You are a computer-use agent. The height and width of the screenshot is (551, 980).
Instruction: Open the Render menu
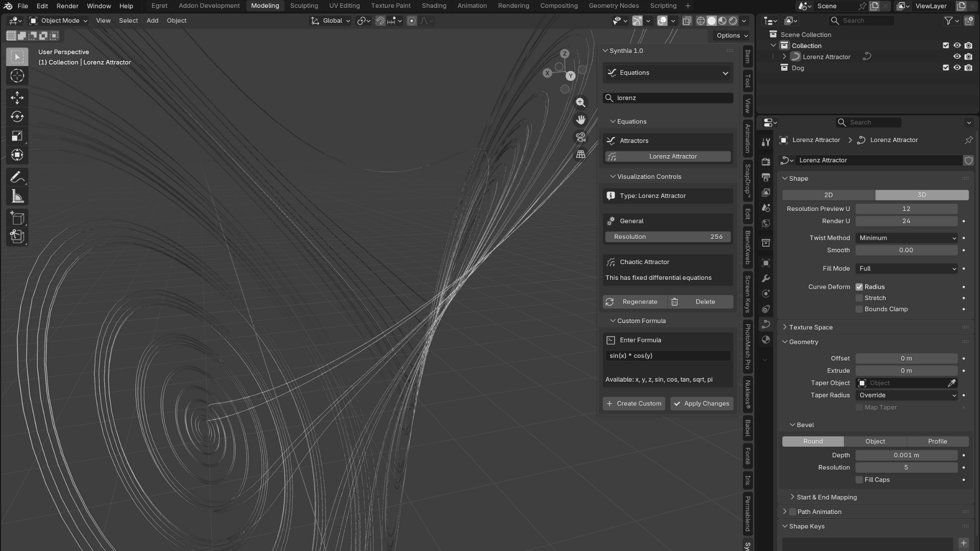click(67, 6)
